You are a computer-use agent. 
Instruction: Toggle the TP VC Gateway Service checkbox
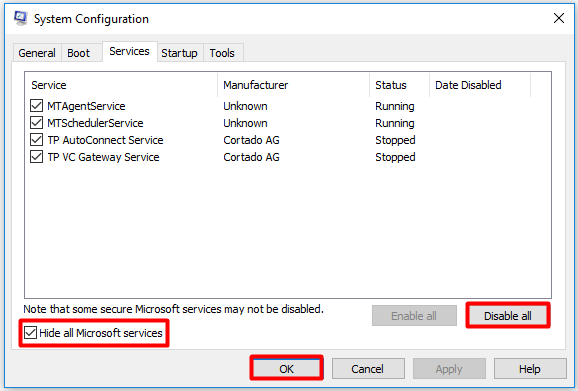tap(36, 157)
